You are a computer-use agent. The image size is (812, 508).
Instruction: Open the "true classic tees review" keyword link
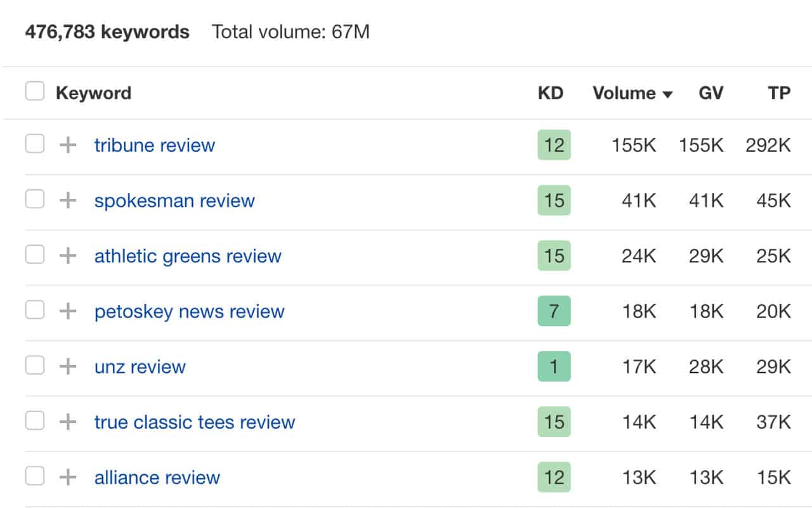[x=194, y=422]
